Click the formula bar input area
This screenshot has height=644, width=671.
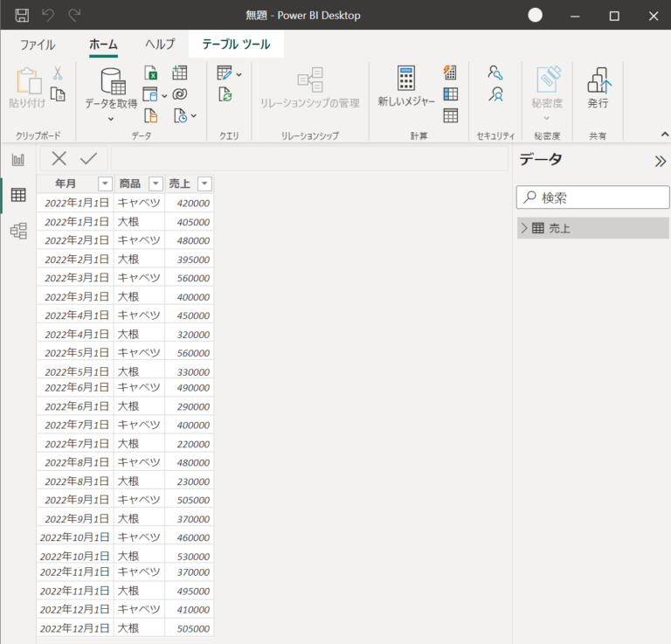tap(308, 159)
